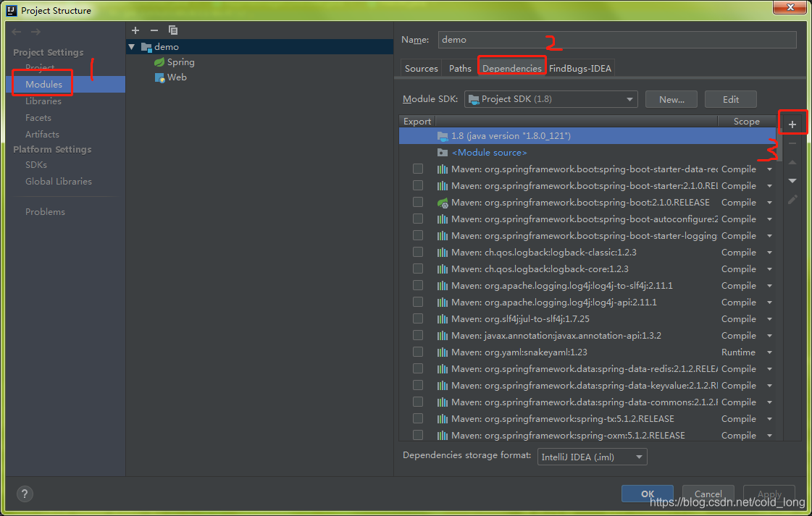Viewport: 812px width, 516px height.
Task: Open help with the question mark icon
Action: 25,494
